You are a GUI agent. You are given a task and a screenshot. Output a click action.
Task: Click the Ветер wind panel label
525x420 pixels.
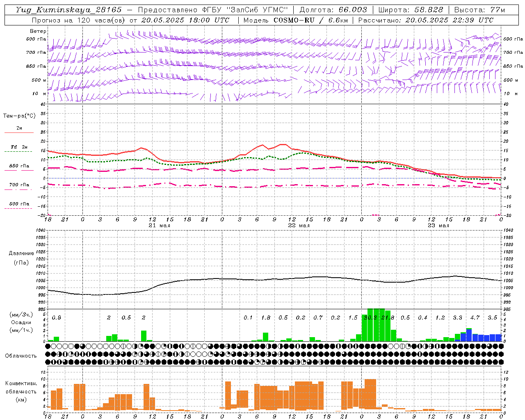click(38, 31)
